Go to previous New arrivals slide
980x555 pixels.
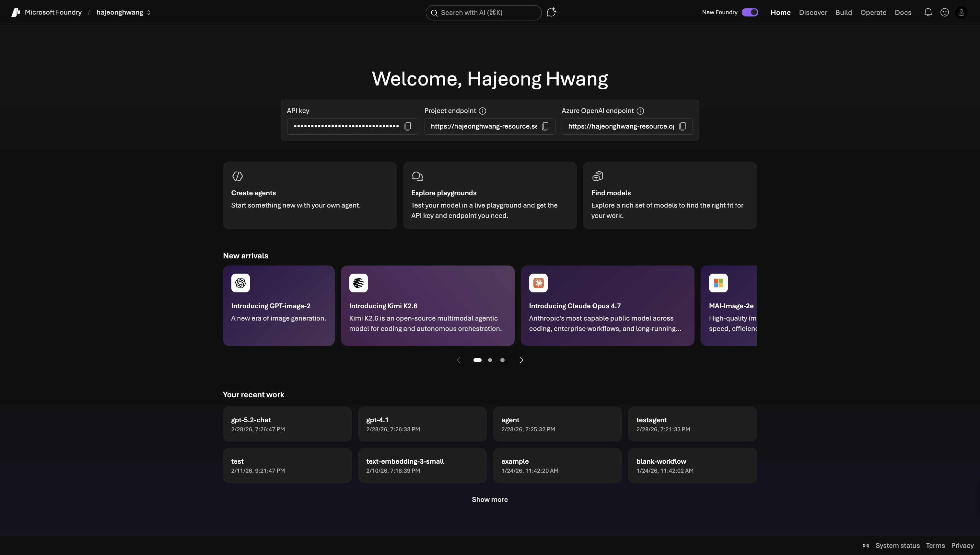(x=459, y=360)
